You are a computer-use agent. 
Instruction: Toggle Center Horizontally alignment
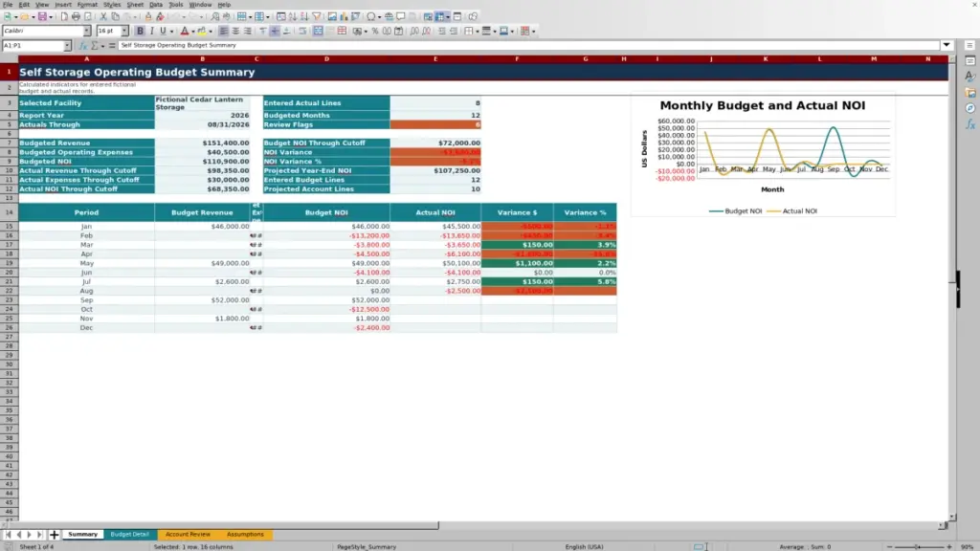[x=235, y=31]
